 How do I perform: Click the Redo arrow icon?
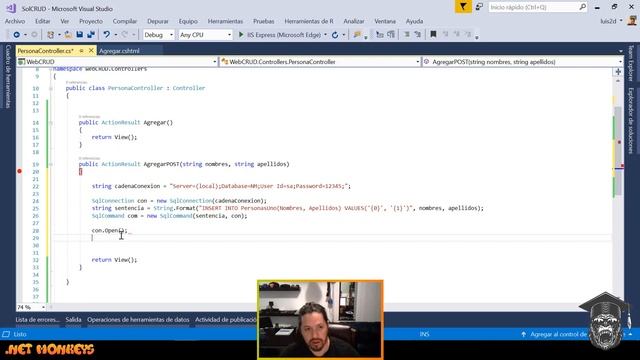point(125,35)
